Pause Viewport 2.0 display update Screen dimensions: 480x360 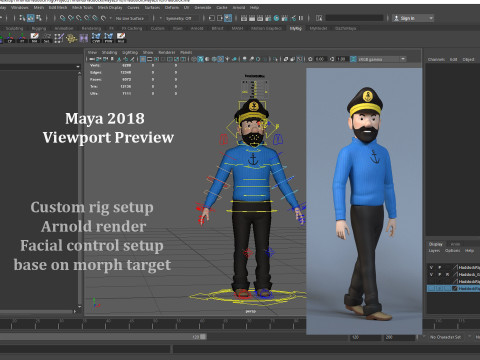point(301,18)
